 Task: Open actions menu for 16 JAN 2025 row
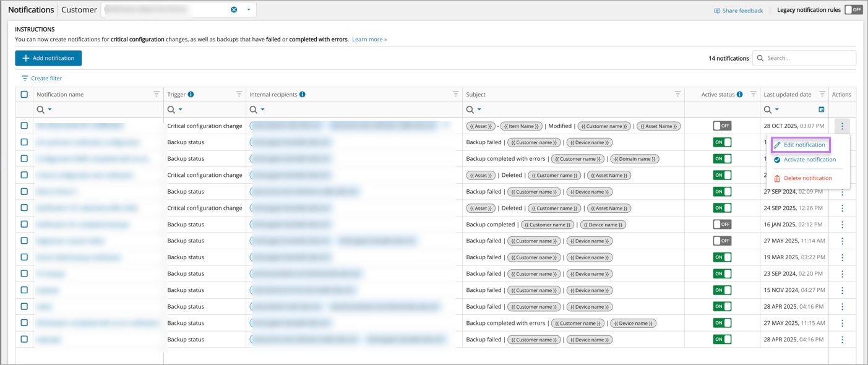pyautogui.click(x=842, y=225)
